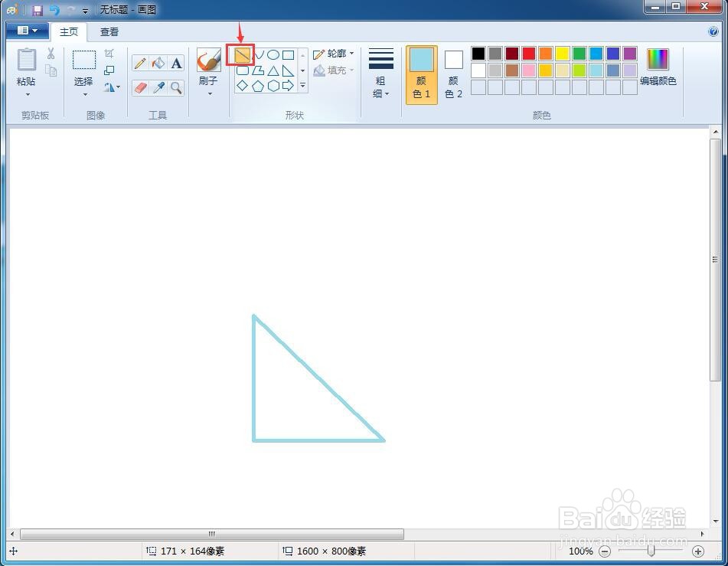Image resolution: width=728 pixels, height=566 pixels.
Task: Pick the red color swatch
Action: (x=529, y=54)
